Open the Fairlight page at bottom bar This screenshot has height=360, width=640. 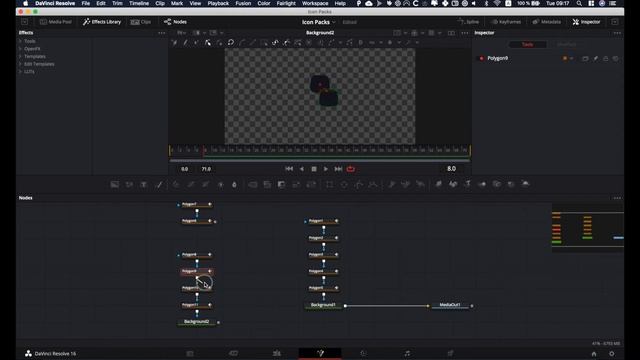coord(407,353)
